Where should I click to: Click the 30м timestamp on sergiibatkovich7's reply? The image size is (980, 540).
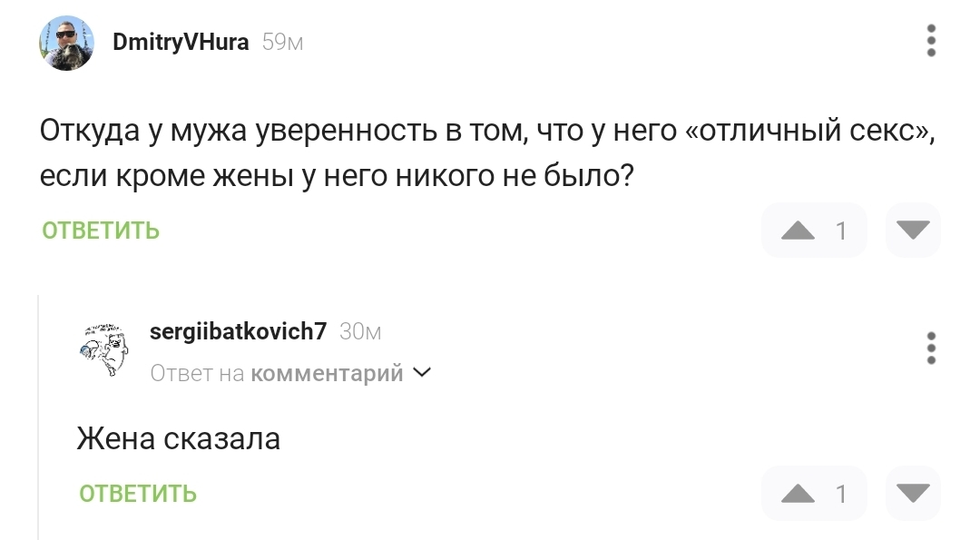click(x=360, y=332)
